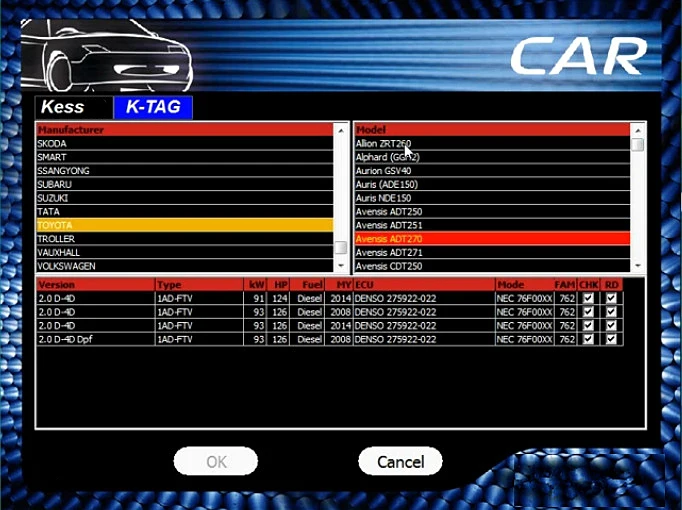
Task: Click the Cancel button
Action: 400,461
